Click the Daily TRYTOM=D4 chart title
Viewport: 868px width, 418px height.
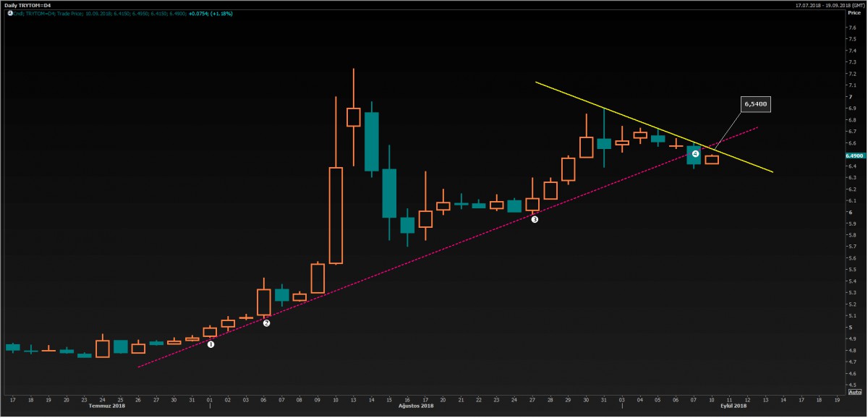[x=25, y=5]
